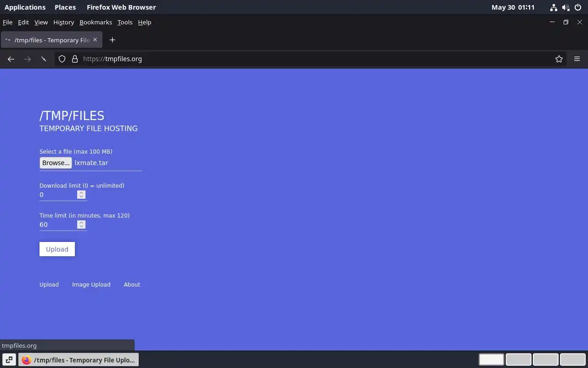
Task: Open a new tab with plus button
Action: coord(112,40)
